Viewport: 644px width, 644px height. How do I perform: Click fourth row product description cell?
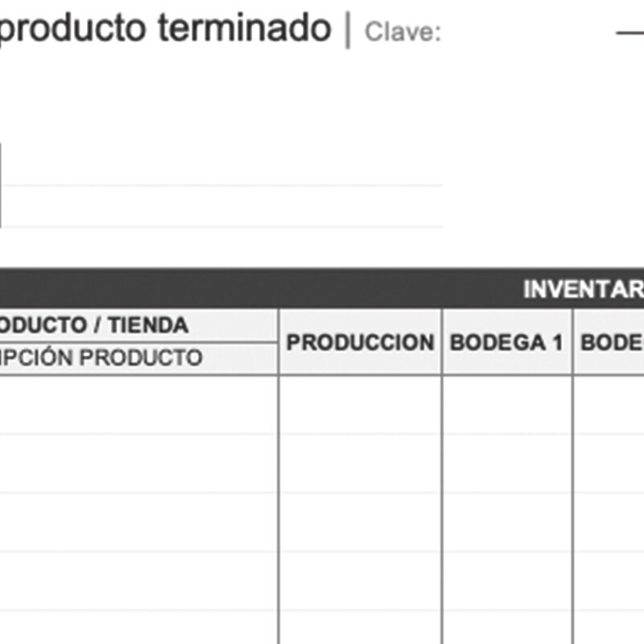(137, 581)
